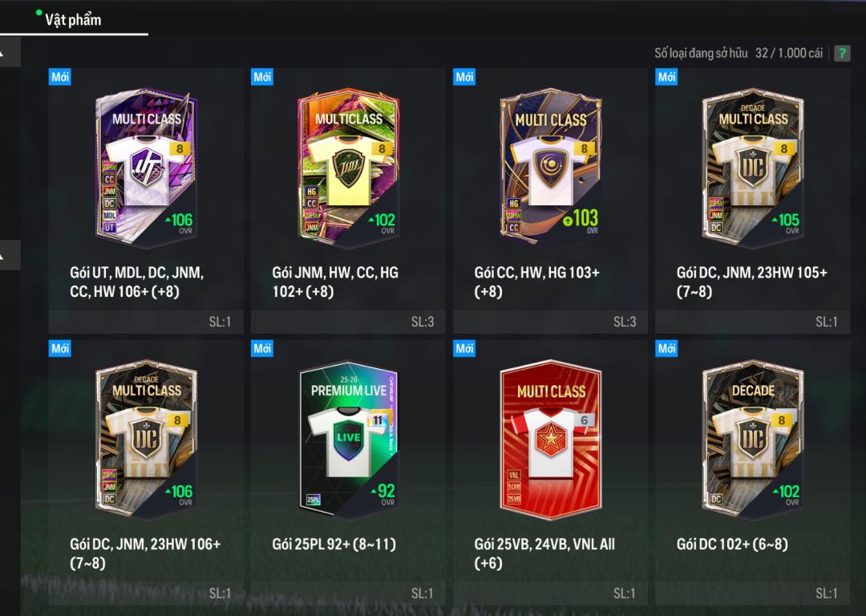Choose the Decade Multi Class 106 pack
This screenshot has height=616, width=866.
tap(147, 439)
